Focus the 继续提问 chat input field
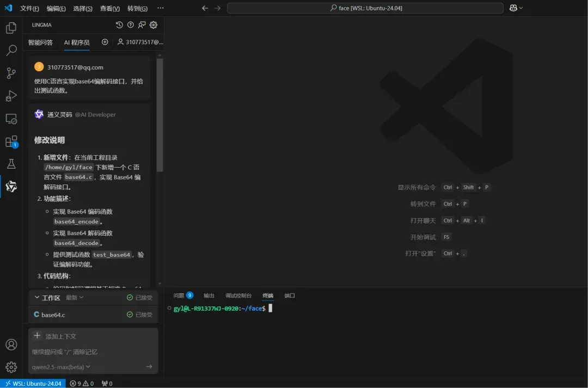The image size is (588, 388). (93, 352)
